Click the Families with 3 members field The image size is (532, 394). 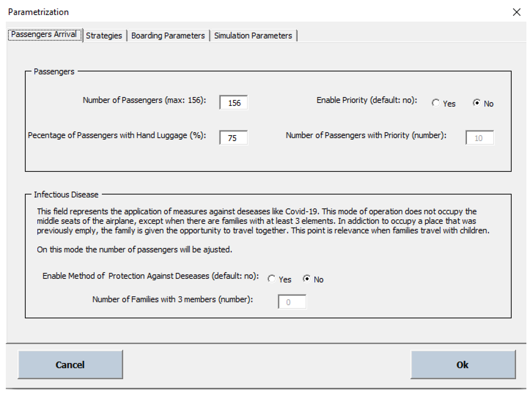coord(292,302)
